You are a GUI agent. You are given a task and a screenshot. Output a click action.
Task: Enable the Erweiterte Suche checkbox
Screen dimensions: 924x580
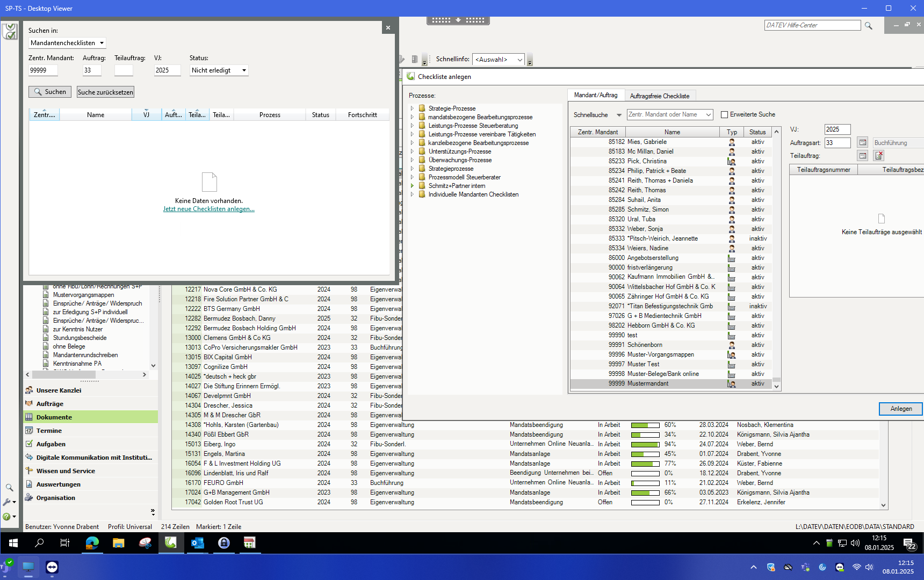724,114
